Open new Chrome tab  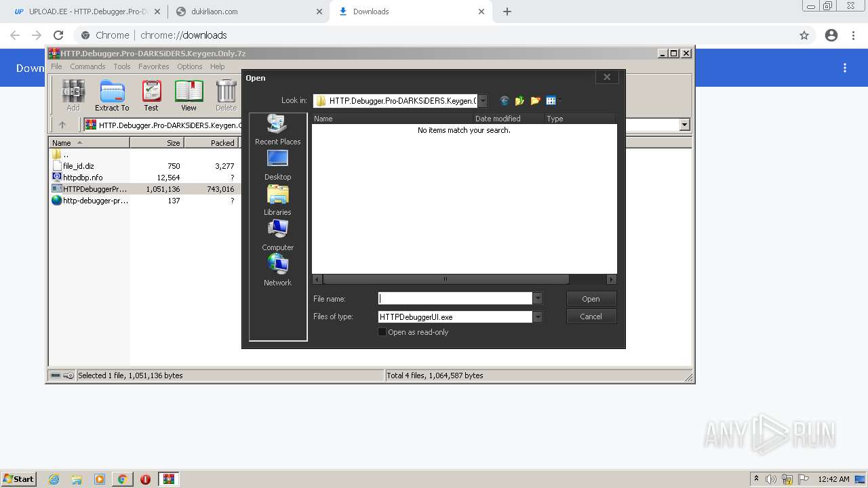click(x=507, y=12)
